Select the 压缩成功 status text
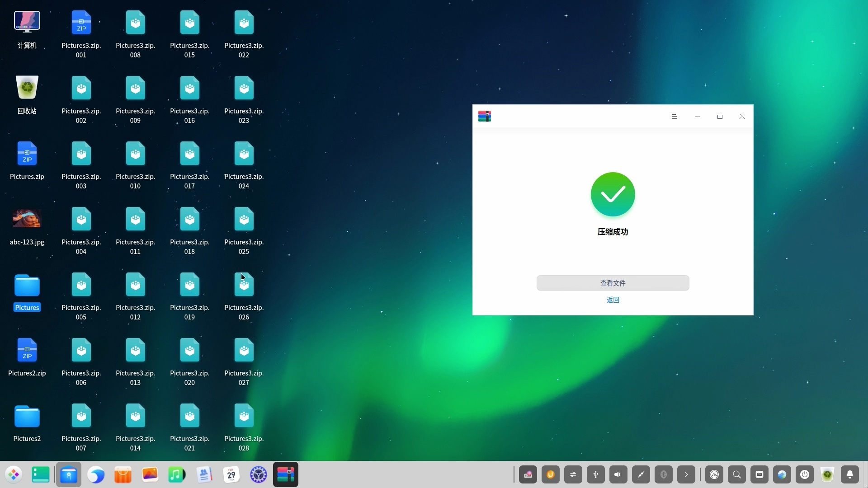Viewport: 868px width, 488px height. click(613, 232)
